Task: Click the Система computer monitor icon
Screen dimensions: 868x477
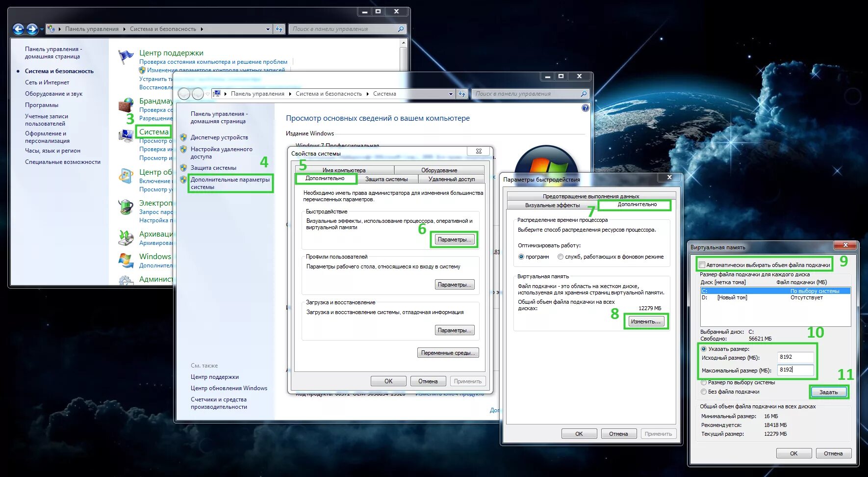Action: click(126, 135)
